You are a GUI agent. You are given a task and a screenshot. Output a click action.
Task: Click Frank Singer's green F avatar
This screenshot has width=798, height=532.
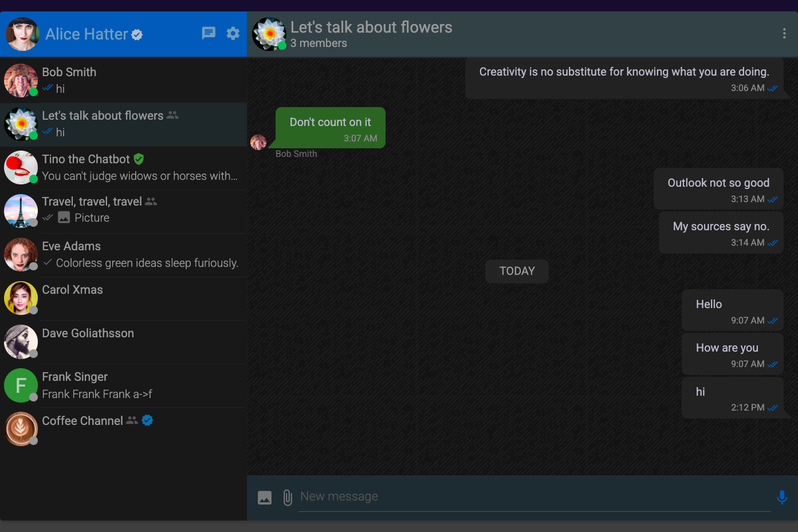coord(21,385)
